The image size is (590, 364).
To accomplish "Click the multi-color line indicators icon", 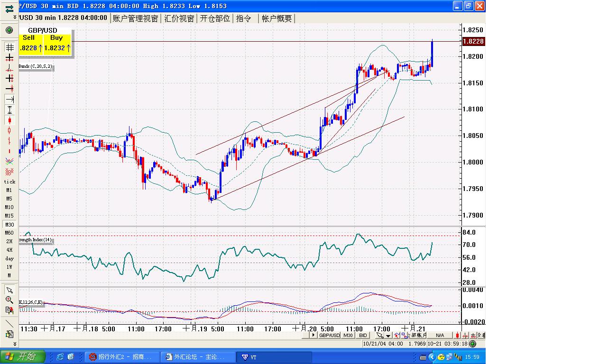I will pos(9,162).
